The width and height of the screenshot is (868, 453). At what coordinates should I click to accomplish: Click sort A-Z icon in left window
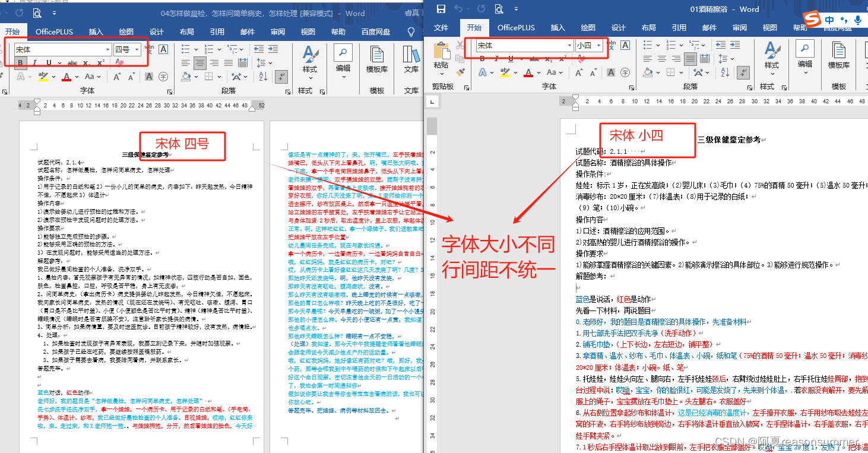pyautogui.click(x=263, y=77)
